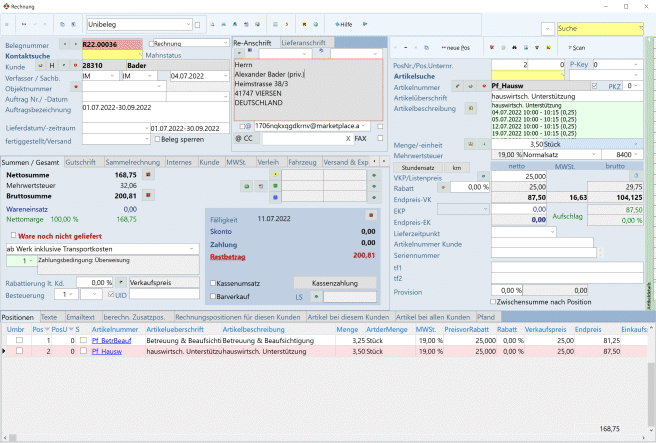Click the red icon next to Fälligkeit date
656x443 pixels.
tap(371, 215)
